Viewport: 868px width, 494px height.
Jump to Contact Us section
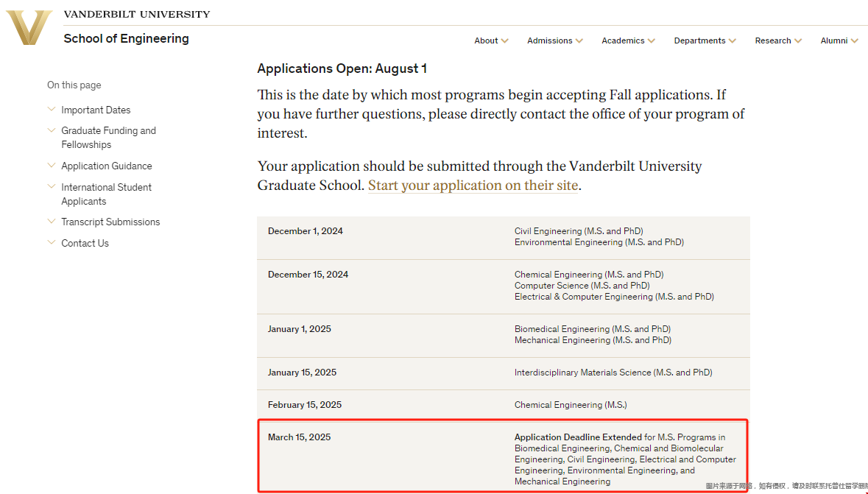85,243
